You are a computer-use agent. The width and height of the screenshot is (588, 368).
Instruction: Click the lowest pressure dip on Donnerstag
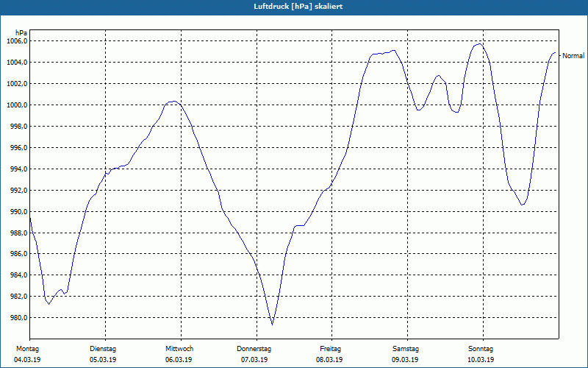(x=272, y=324)
